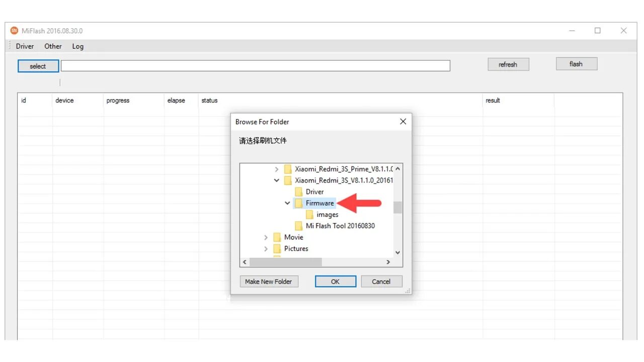Screen dimensions: 644x362
Task: Expand the Xiaomi_Redmi_3S_Prime folder node
Action: pyautogui.click(x=276, y=169)
